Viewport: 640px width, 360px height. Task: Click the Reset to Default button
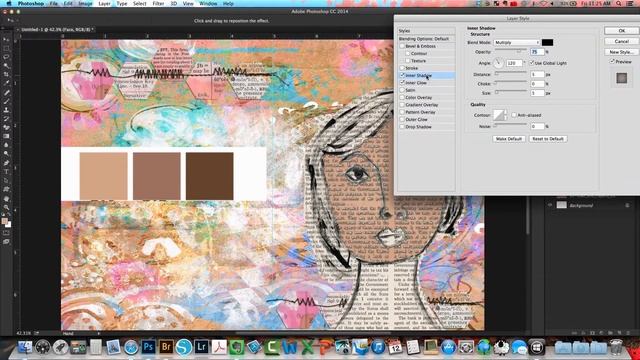click(548, 139)
